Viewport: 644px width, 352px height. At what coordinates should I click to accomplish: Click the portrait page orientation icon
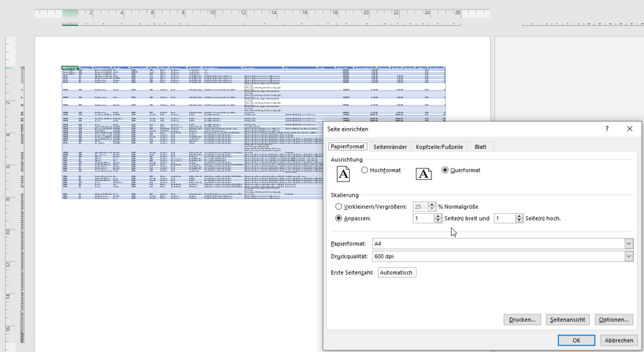pyautogui.click(x=343, y=173)
